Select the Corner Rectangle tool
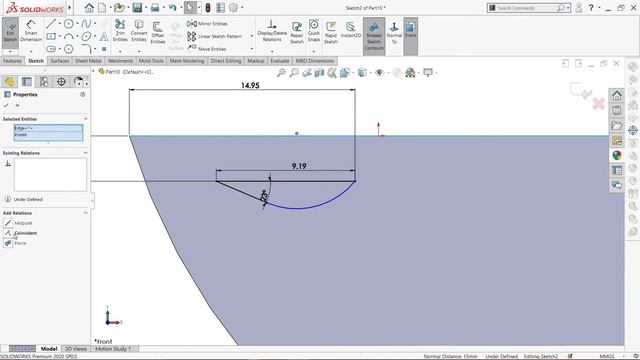Viewport: 640px width, 360px height. [x=51, y=36]
